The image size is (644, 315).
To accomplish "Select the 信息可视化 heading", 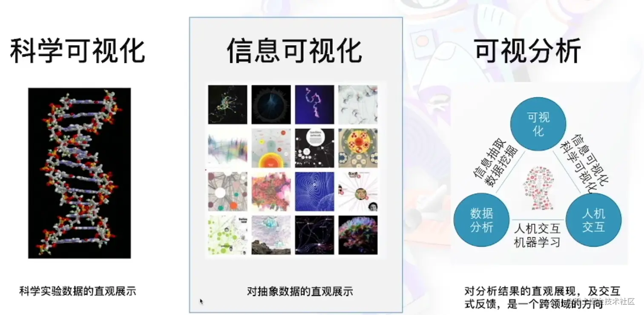I will 294,51.
